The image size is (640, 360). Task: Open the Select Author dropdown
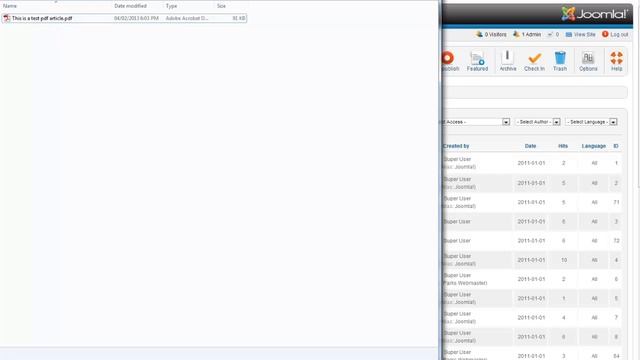tap(538, 122)
